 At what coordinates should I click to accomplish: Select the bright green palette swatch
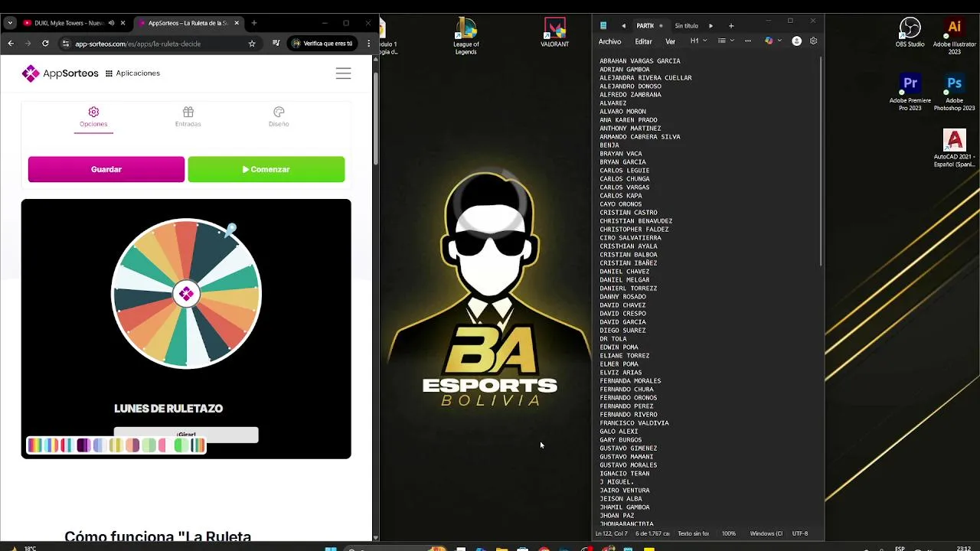[181, 445]
